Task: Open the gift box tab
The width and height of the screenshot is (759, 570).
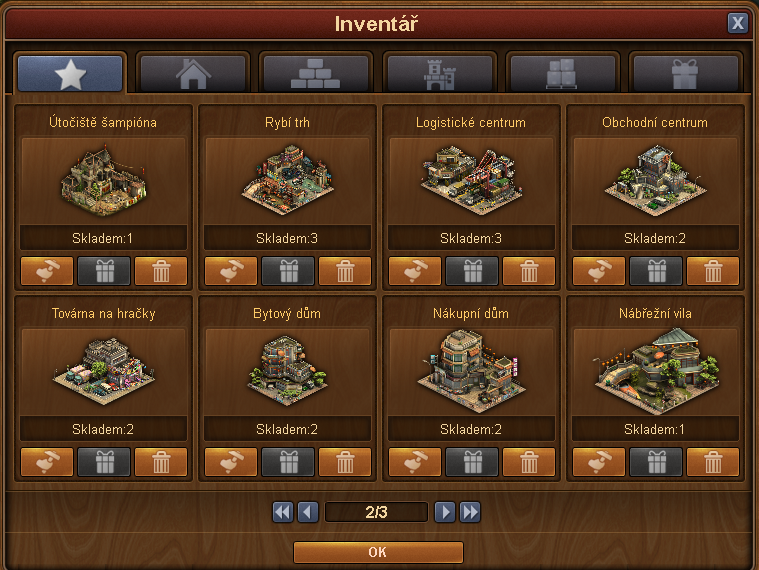Action: click(x=685, y=74)
